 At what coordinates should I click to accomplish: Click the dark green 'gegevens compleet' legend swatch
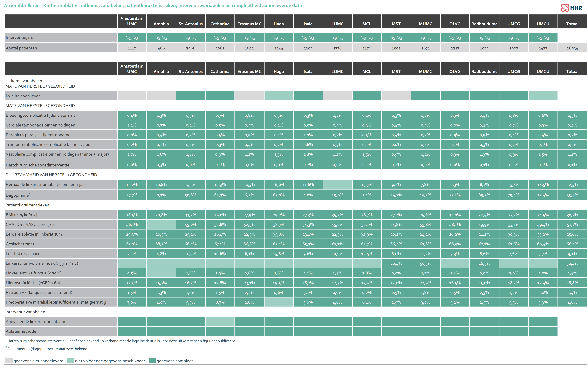pos(152,361)
